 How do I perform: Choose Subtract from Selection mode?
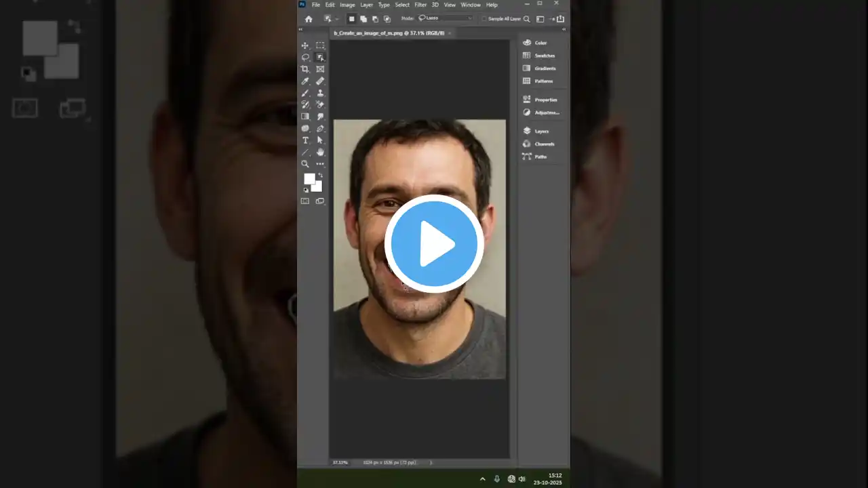[x=375, y=19]
